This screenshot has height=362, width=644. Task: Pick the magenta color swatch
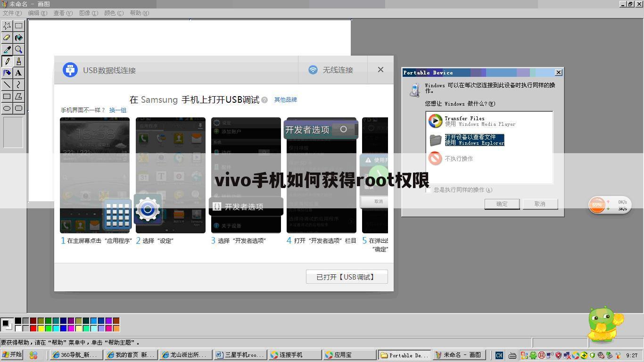[71, 328]
